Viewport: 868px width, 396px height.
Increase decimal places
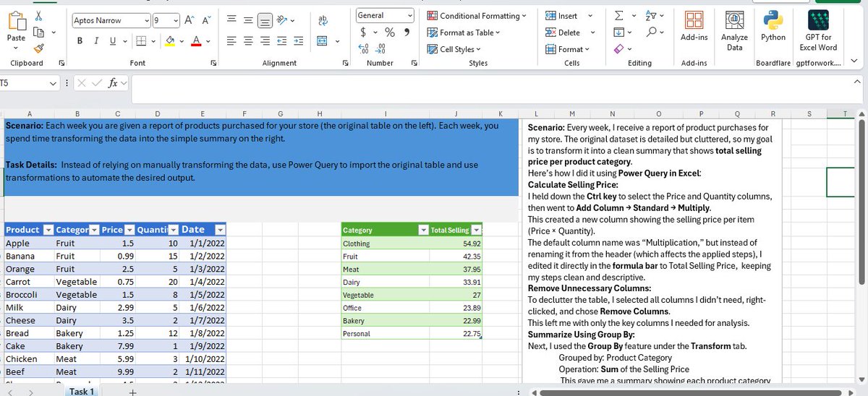[x=364, y=48]
